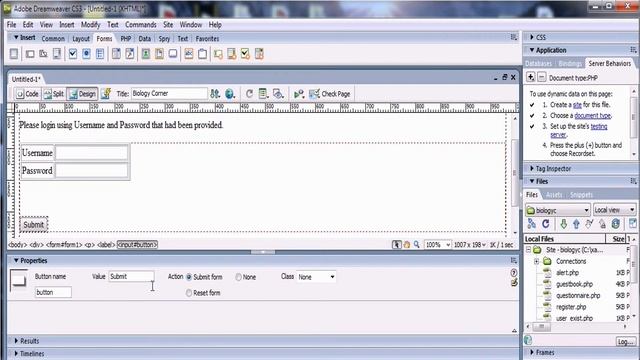Open Preview in Browser globe icon
640x360 pixels.
230,94
